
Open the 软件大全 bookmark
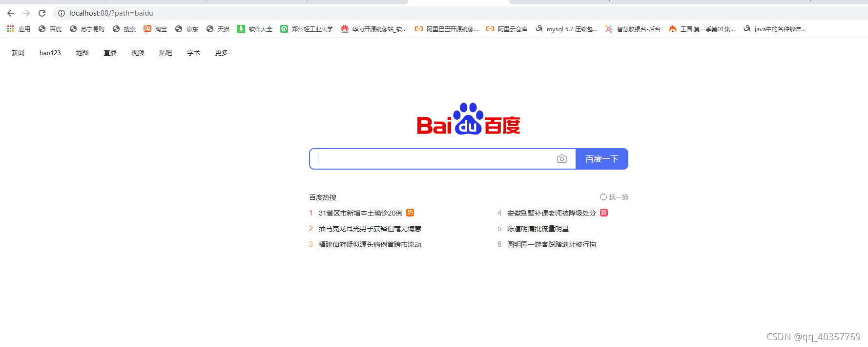pos(255,29)
